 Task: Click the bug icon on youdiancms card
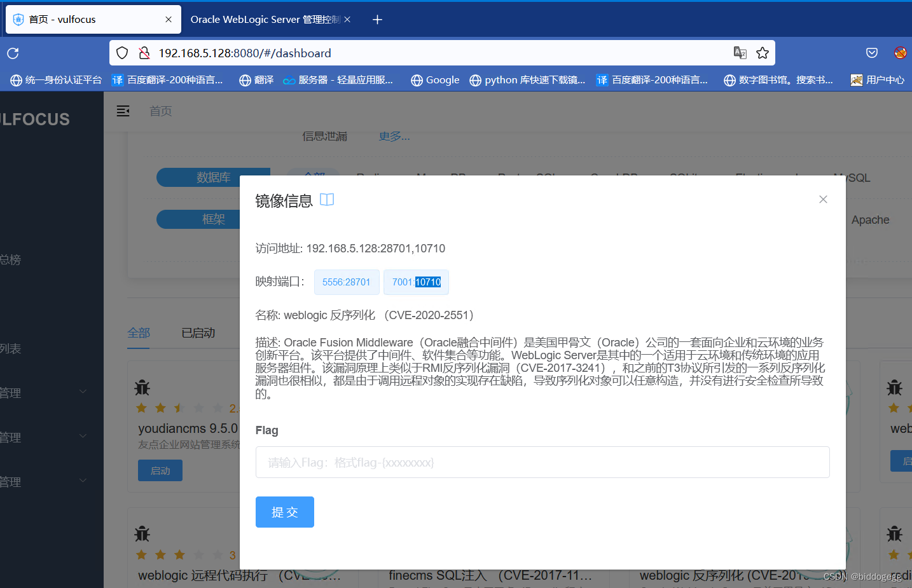[x=142, y=387]
